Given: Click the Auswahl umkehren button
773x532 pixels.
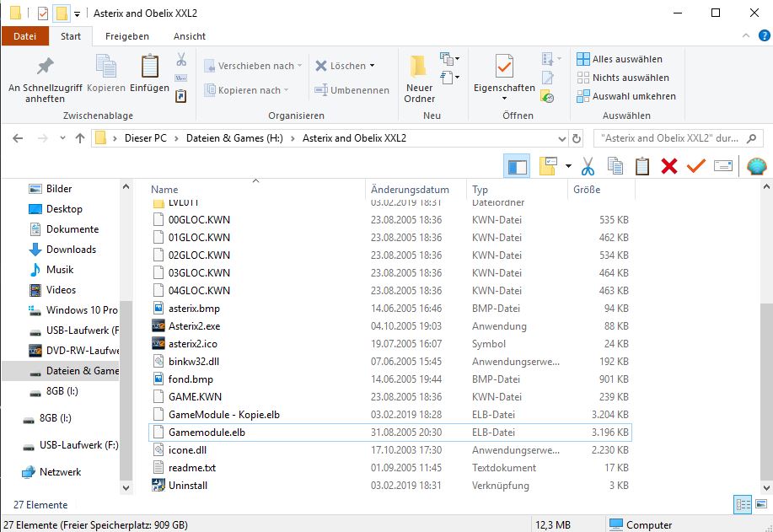Looking at the screenshot, I should (626, 96).
